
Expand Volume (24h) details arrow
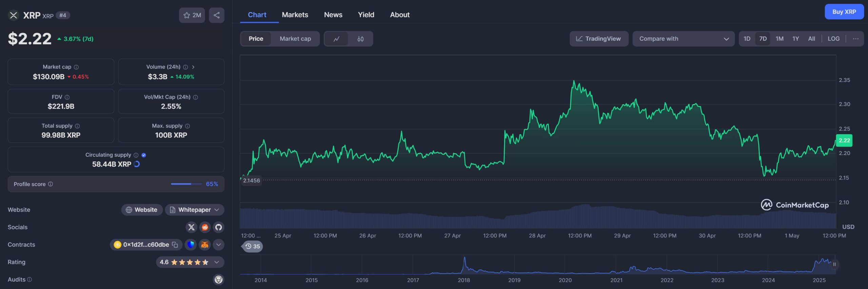pyautogui.click(x=193, y=67)
